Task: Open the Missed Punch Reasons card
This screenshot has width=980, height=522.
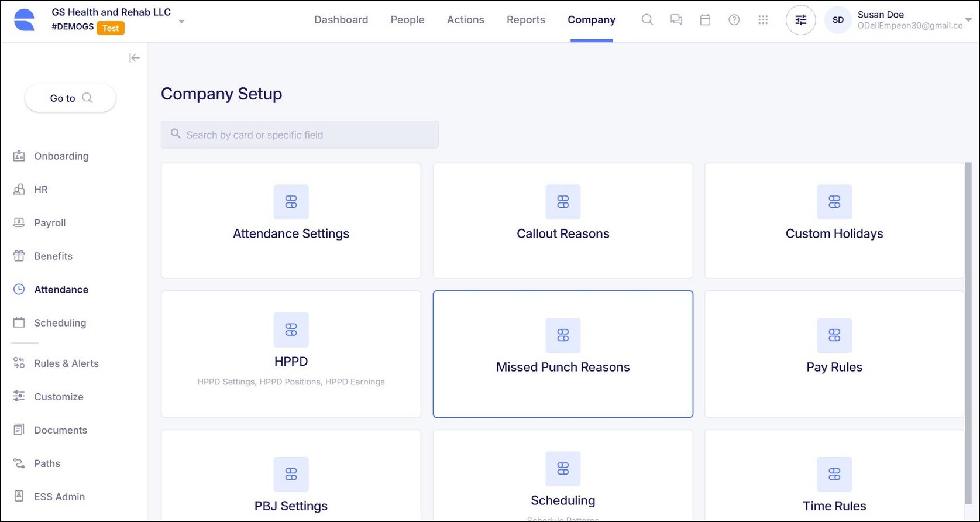Action: tap(563, 354)
